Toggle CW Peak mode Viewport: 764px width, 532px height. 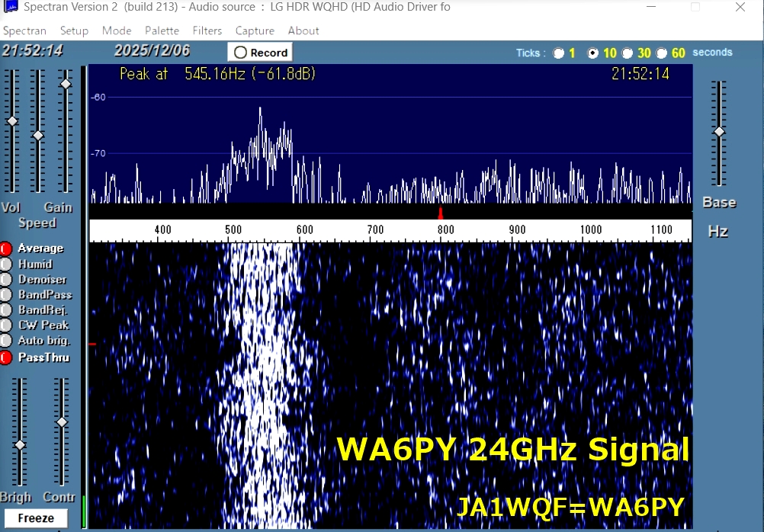tap(8, 325)
